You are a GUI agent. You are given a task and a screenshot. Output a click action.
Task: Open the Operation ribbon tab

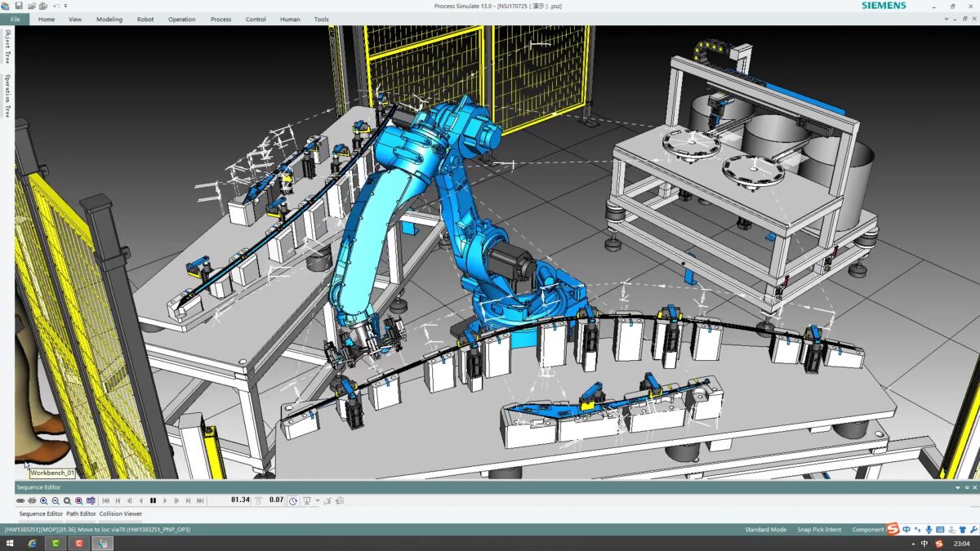pos(182,19)
